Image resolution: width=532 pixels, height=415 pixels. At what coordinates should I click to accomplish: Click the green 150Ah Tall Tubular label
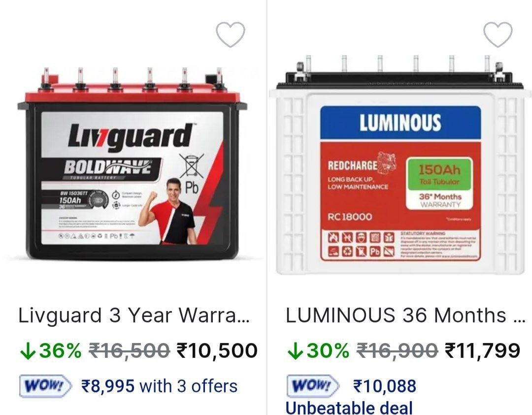click(439, 174)
